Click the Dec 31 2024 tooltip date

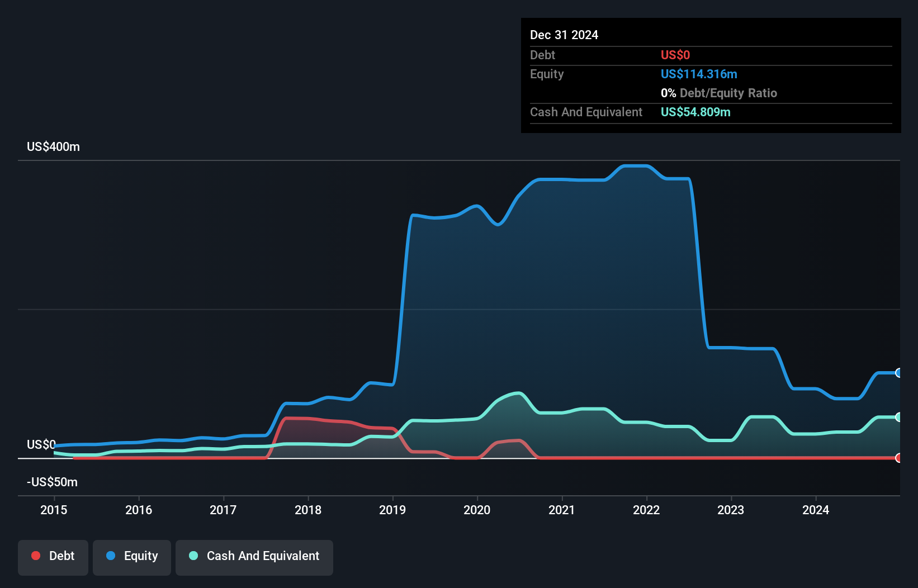pos(564,35)
